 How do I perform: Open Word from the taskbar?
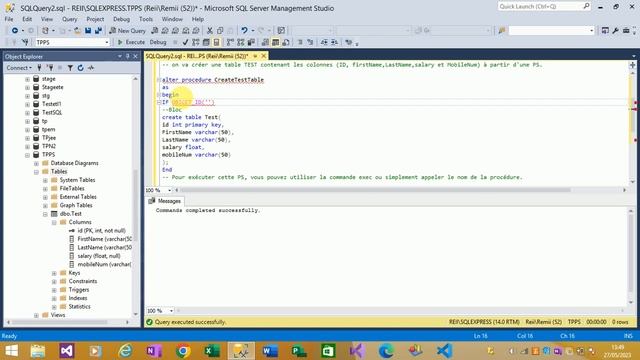coord(270,351)
